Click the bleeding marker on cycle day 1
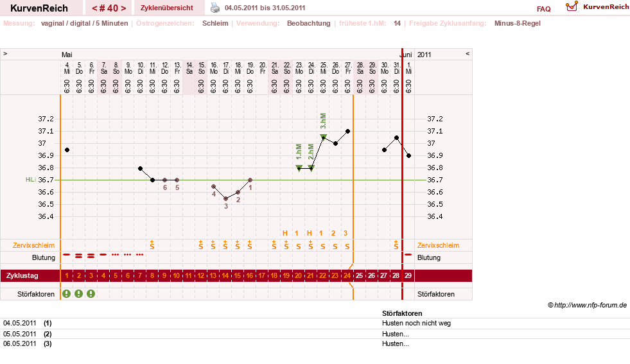Image resolution: width=630 pixels, height=364 pixels. 67,255
